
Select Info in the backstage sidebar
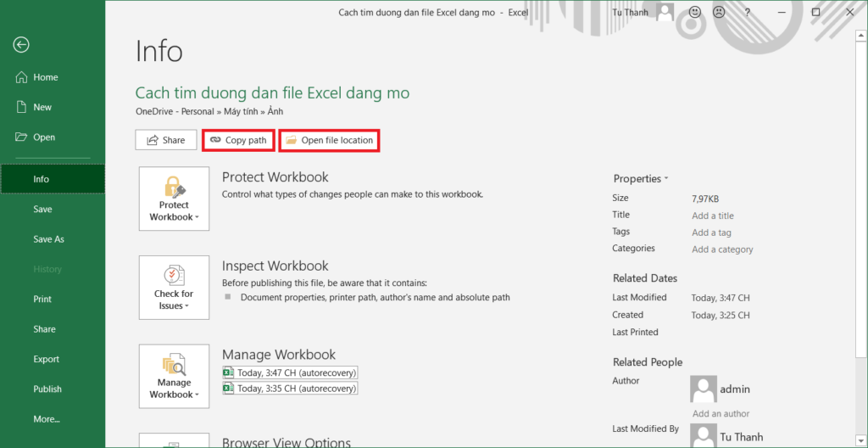pyautogui.click(x=53, y=179)
